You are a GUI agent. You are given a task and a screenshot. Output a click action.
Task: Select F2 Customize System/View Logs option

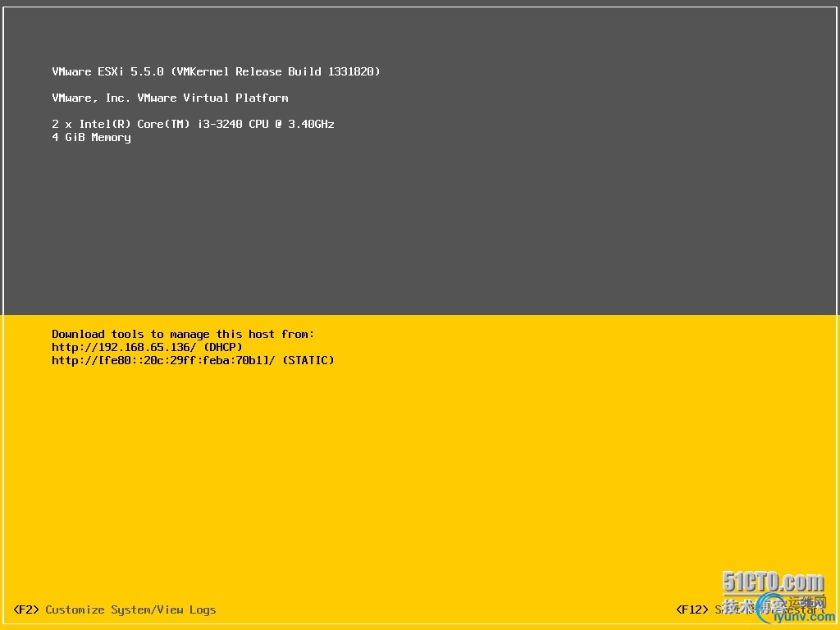pyautogui.click(x=115, y=609)
